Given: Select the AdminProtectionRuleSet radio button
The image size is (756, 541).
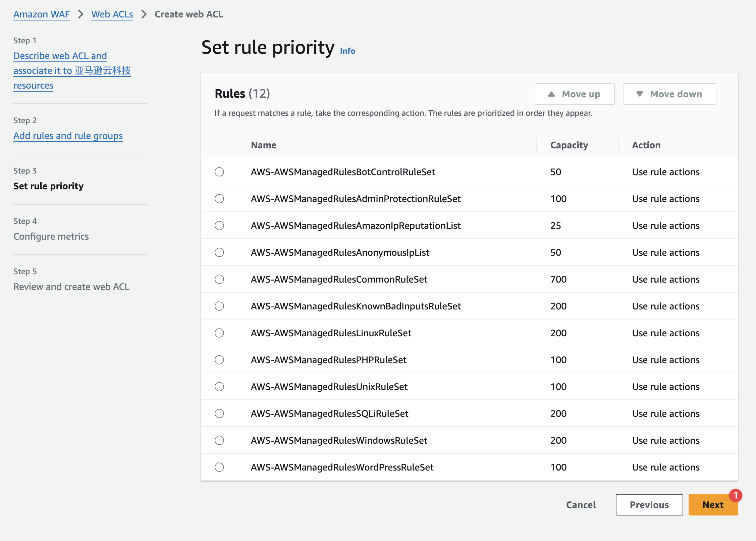Looking at the screenshot, I should pos(219,199).
